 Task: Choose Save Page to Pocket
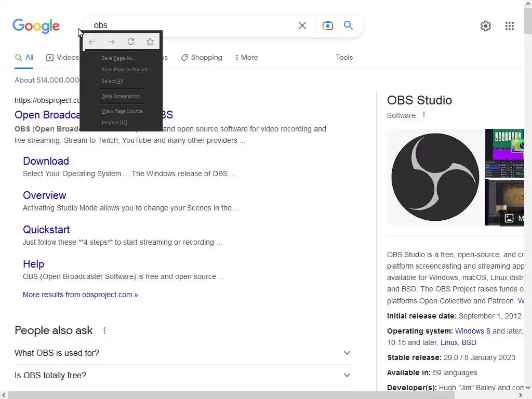pos(125,70)
